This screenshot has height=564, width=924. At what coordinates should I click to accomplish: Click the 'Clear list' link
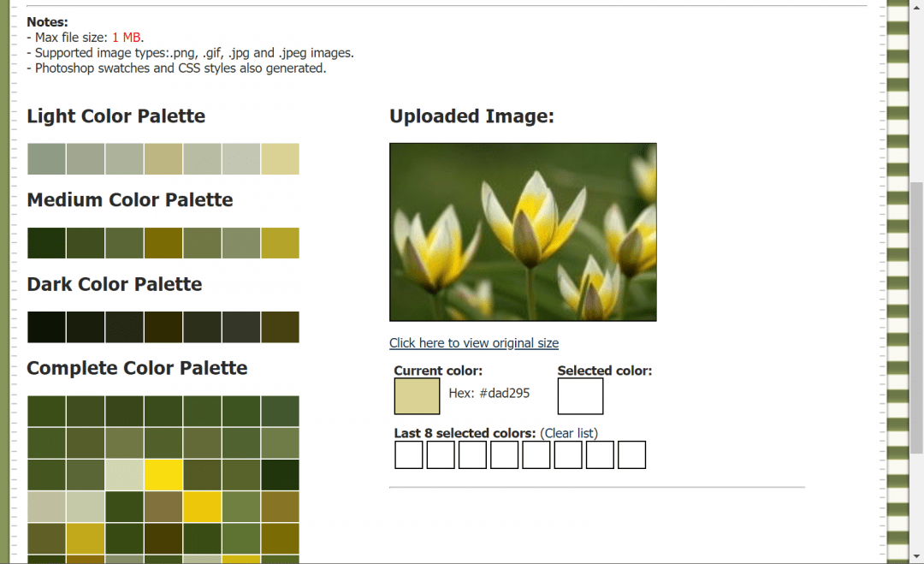tap(571, 433)
